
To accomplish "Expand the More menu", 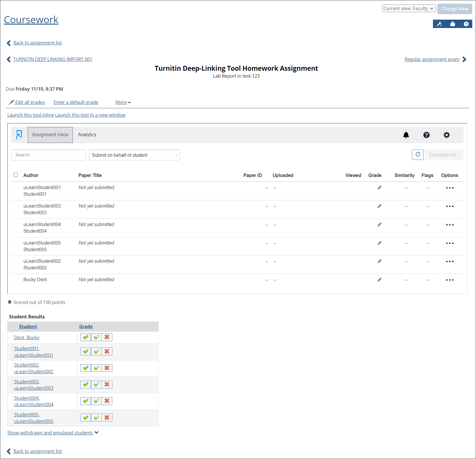I will point(123,102).
